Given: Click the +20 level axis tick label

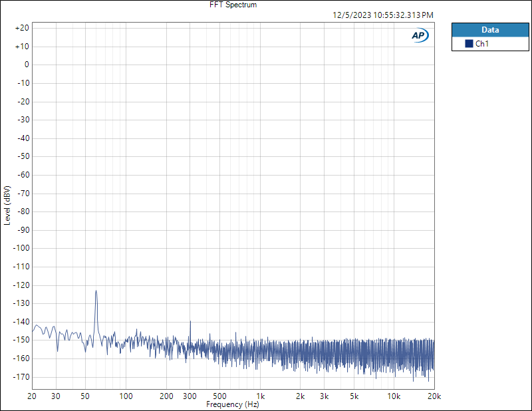Looking at the screenshot, I should 22,28.
